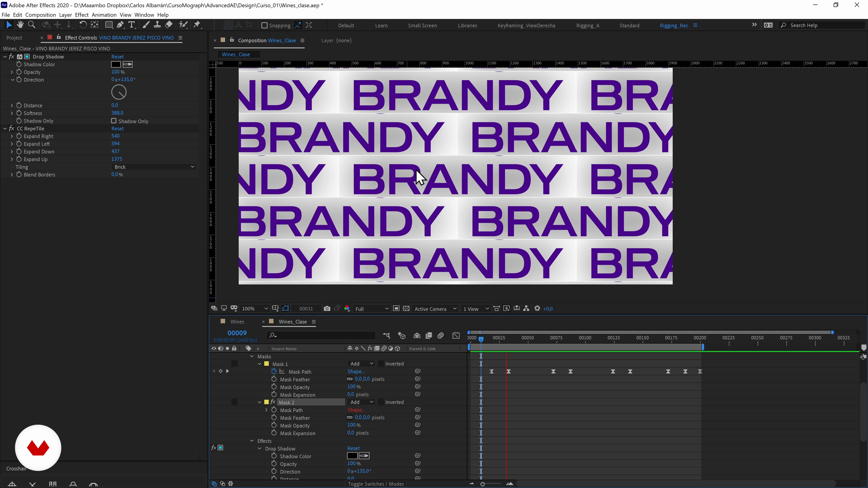
Task: Click the Composition Mini-Flowchart icon
Action: click(387, 335)
